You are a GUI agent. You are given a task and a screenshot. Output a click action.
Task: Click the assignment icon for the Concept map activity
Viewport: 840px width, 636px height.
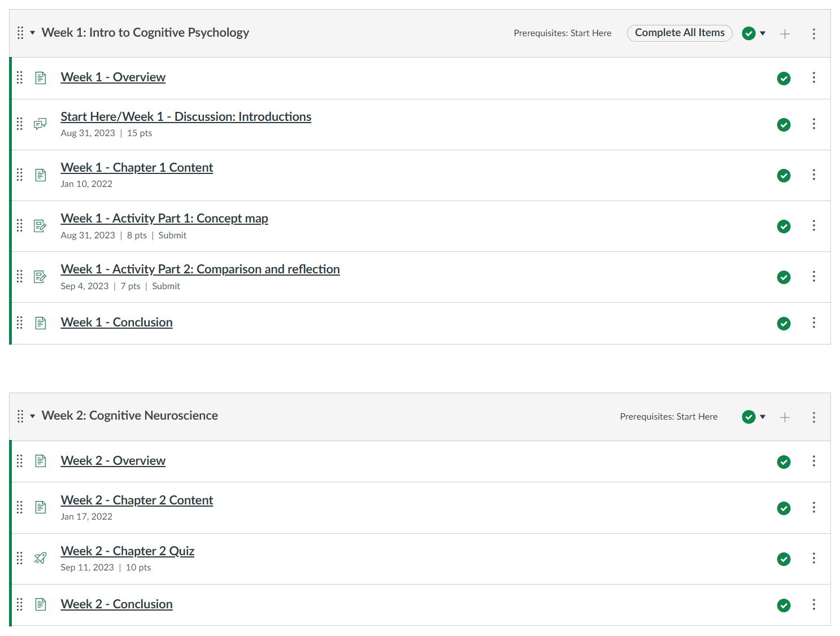coord(40,225)
